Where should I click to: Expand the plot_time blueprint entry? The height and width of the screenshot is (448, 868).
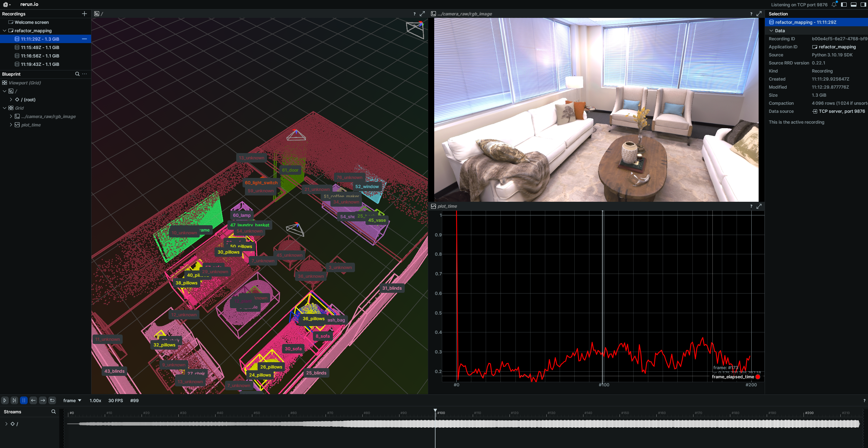coord(11,125)
